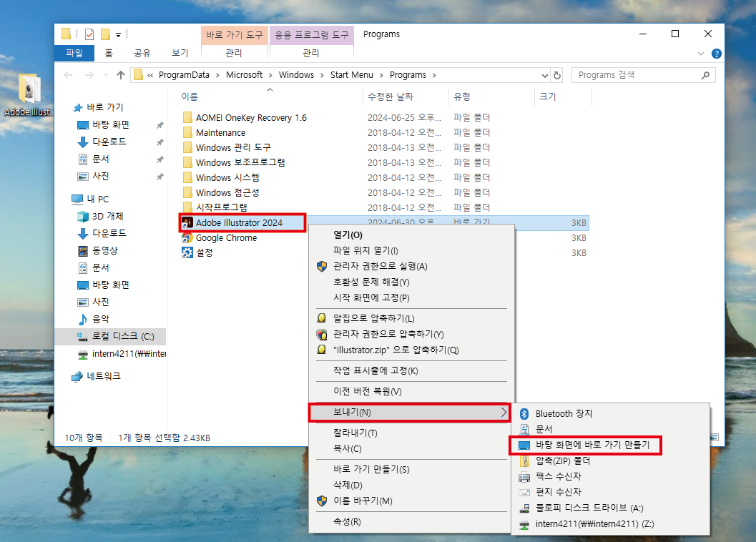This screenshot has width=756, height=542.
Task: Sort by the 크기 column header
Action: [x=563, y=97]
